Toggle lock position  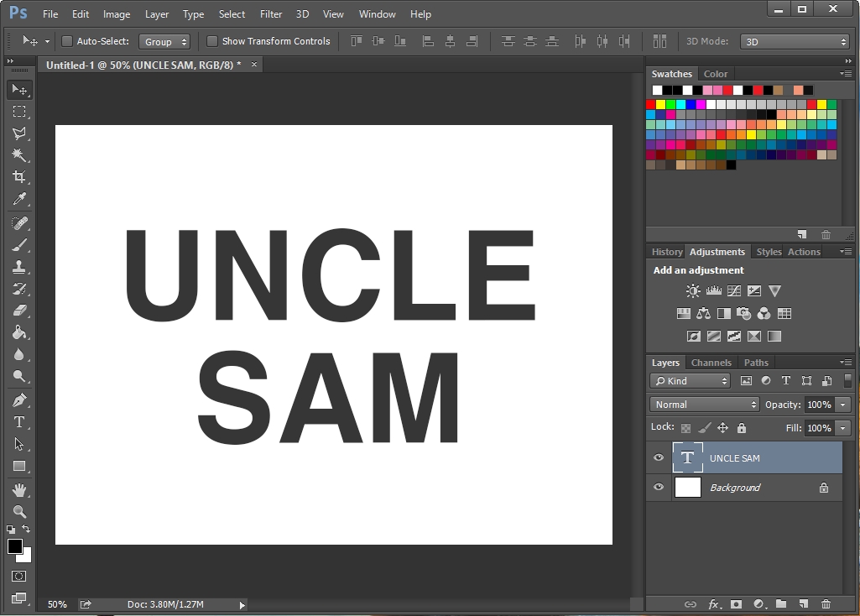pyautogui.click(x=723, y=428)
